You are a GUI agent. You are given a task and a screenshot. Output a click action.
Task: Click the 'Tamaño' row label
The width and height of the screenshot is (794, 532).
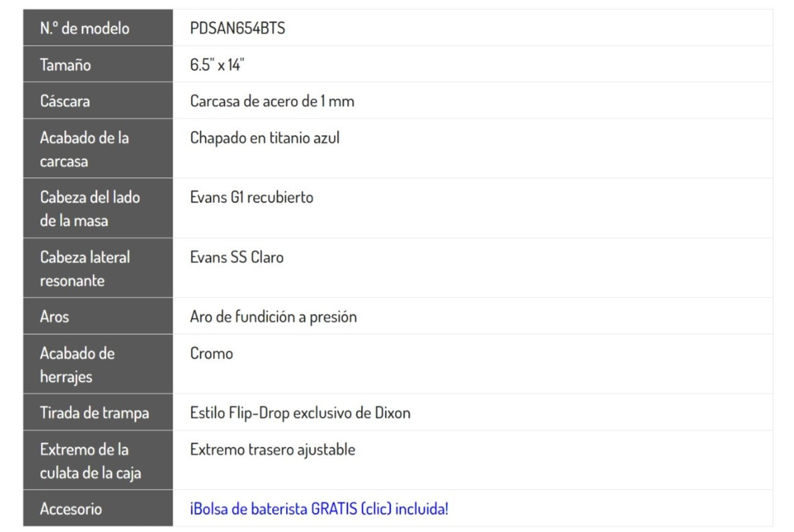tap(66, 65)
